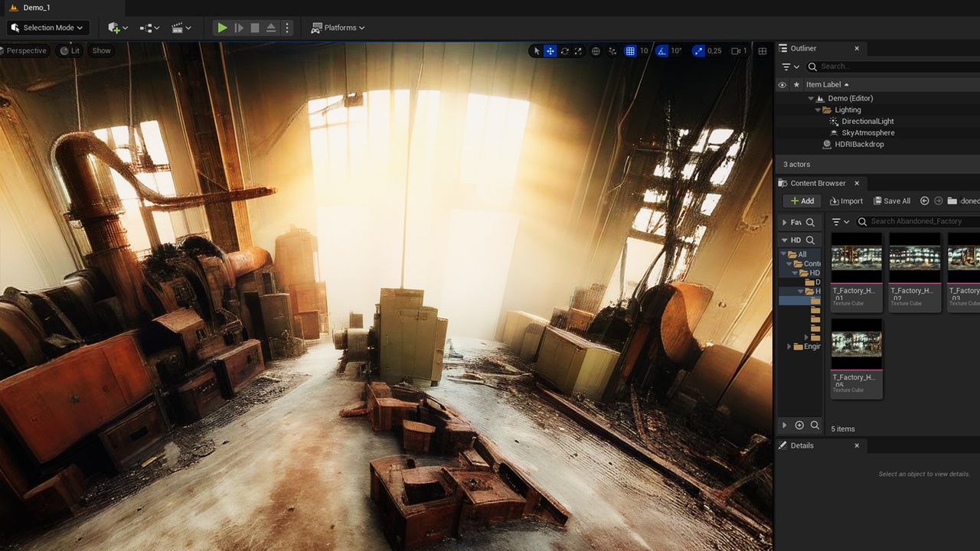Activate the Rotate tool in viewport
The image size is (980, 551).
564,51
